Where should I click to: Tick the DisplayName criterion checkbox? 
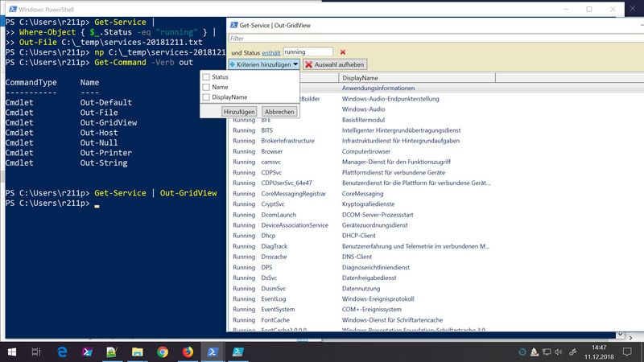tap(207, 97)
